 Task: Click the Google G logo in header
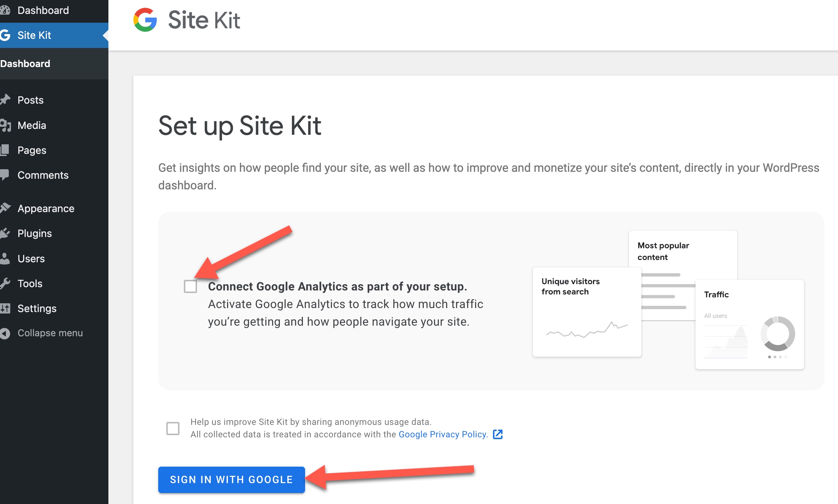pos(145,20)
